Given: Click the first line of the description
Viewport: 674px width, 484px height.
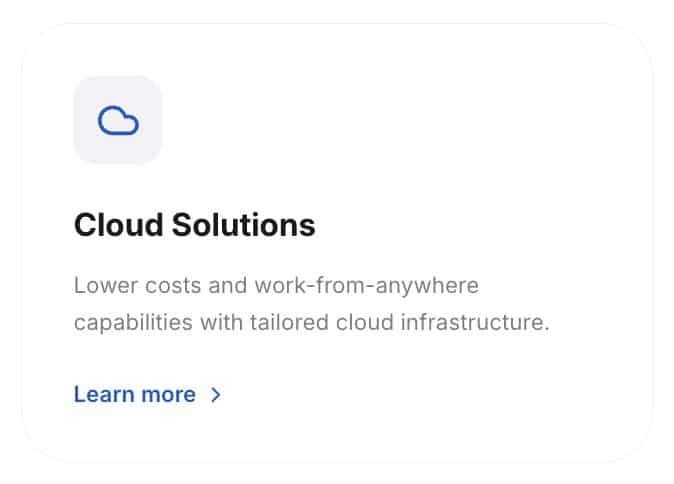Looking at the screenshot, I should 276,286.
